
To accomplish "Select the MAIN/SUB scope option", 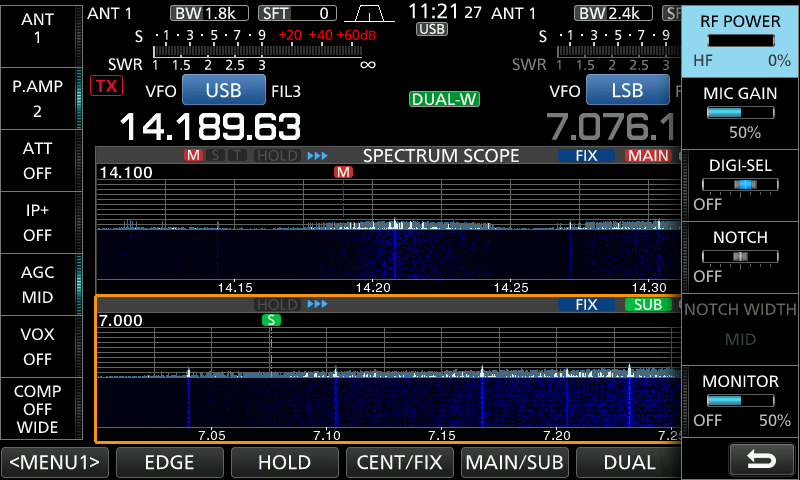I will pyautogui.click(x=514, y=462).
